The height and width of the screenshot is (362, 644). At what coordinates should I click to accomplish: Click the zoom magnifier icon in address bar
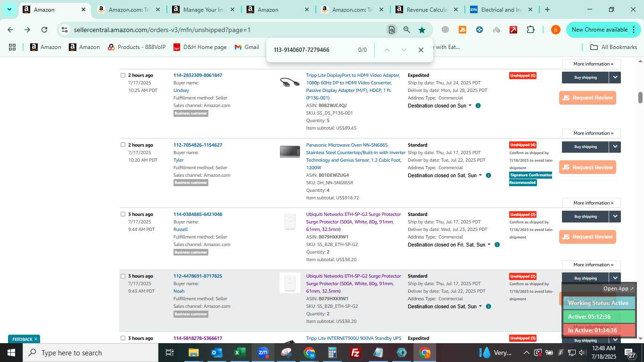pyautogui.click(x=407, y=30)
